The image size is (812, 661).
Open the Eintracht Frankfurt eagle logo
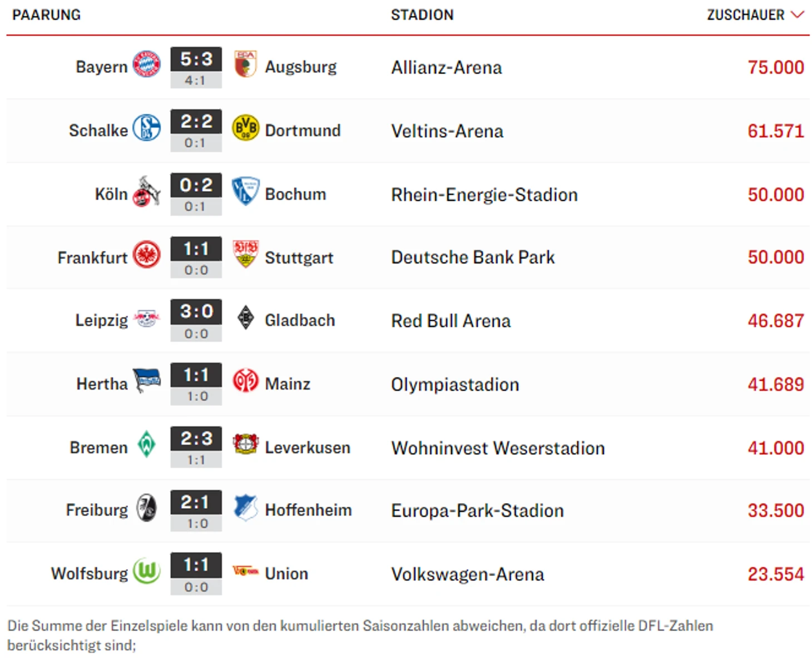pyautogui.click(x=147, y=255)
